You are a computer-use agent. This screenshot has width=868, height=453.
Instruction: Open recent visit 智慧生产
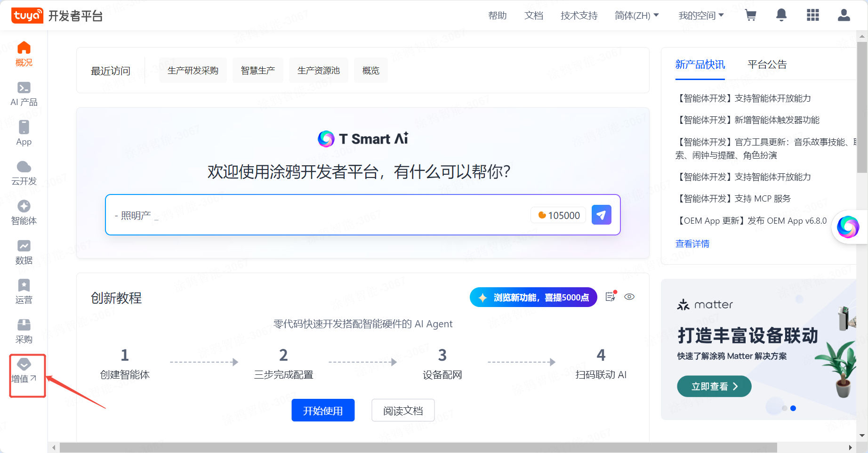258,70
